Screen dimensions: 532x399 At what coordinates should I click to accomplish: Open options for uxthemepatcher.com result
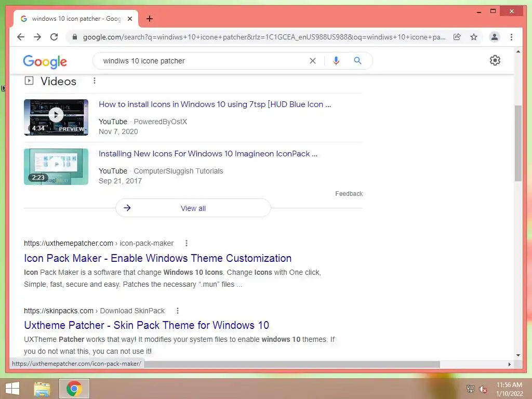187,243
